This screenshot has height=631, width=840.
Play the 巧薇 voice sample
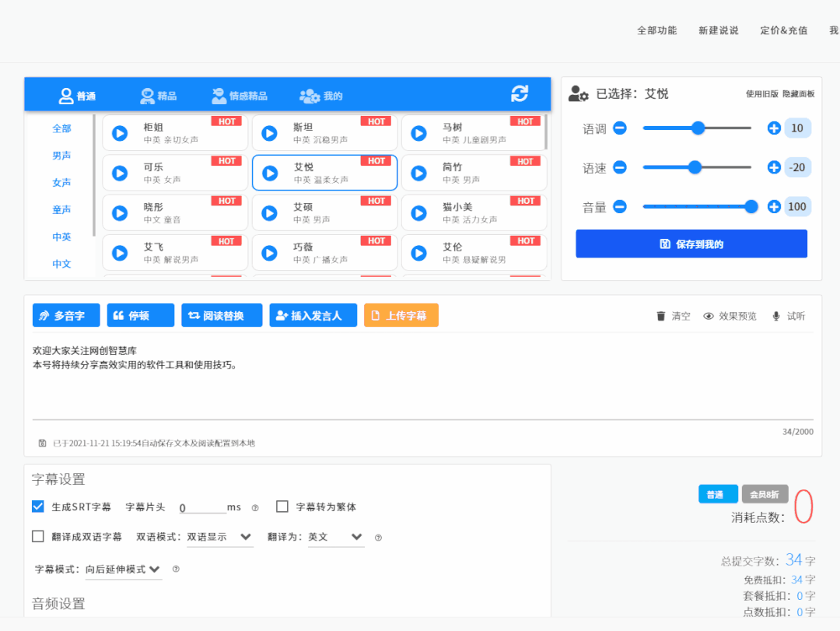268,253
